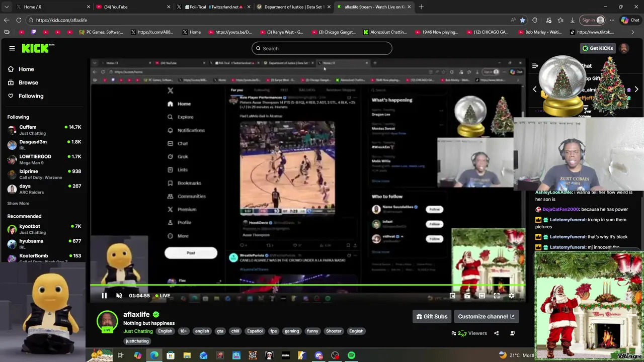Open Bob Marley bookmark
The width and height of the screenshot is (644, 362).
click(539, 32)
